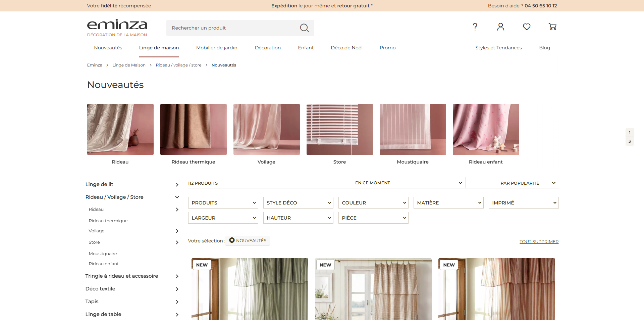
Task: Open the COULEUR filter dropdown
Action: pyautogui.click(x=373, y=203)
